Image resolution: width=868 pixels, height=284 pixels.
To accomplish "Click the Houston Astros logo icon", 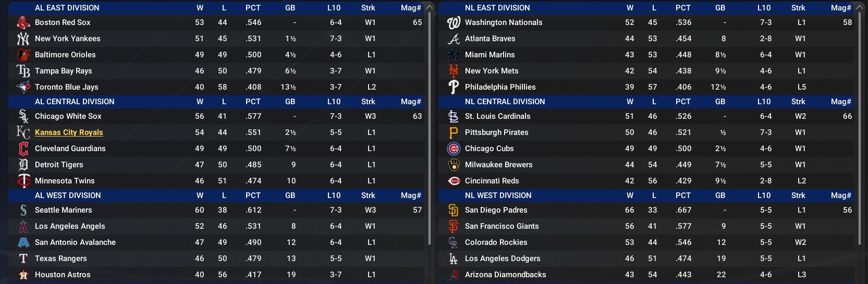I will [x=23, y=275].
